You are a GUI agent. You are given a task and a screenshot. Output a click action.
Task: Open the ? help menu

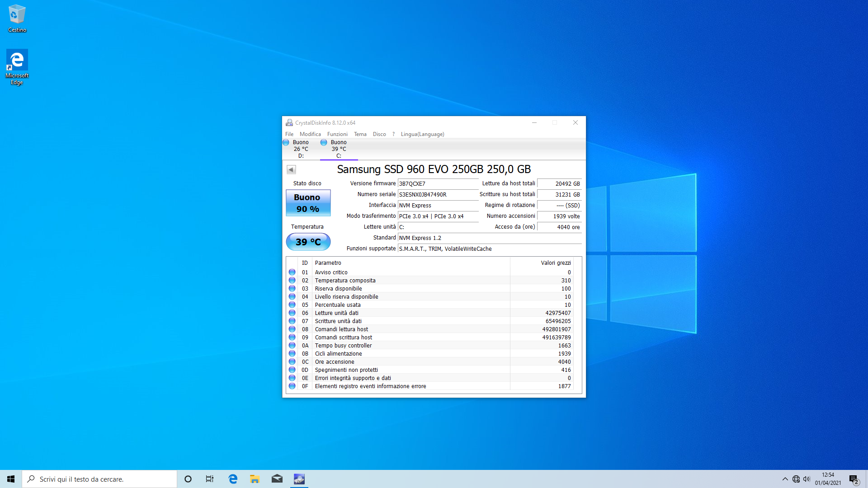point(393,134)
